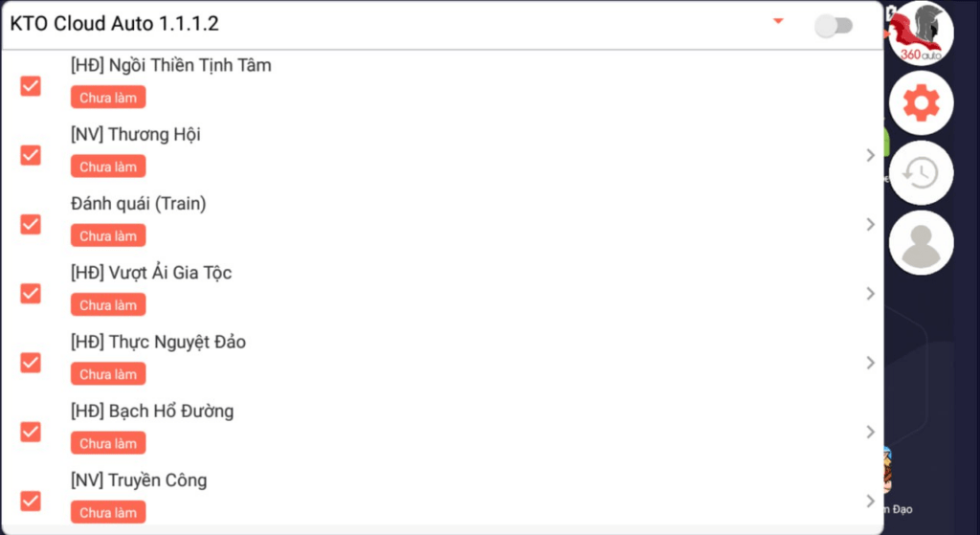The height and width of the screenshot is (535, 980).
Task: Uncheck the Bạch Hổ Đường checkbox
Action: coord(31,432)
